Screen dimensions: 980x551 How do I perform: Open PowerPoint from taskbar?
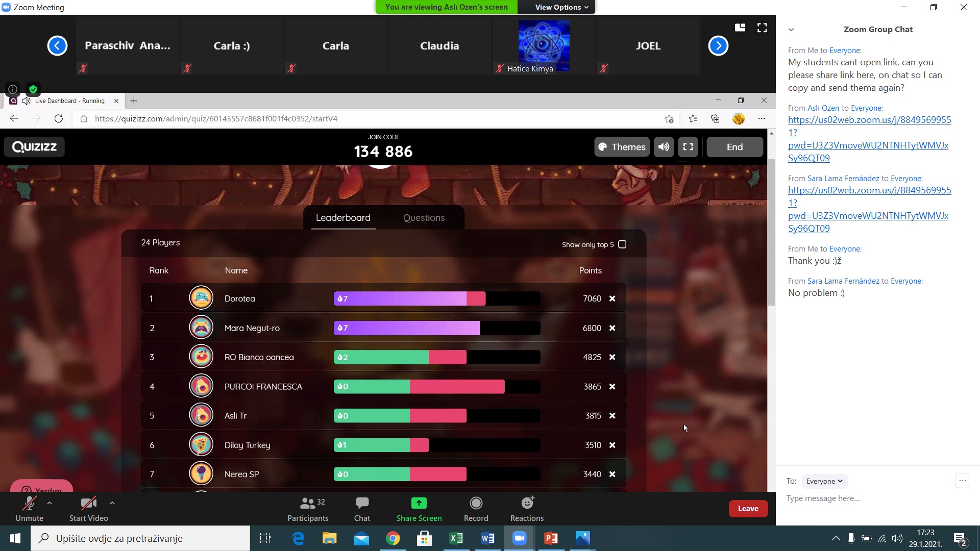coord(551,538)
